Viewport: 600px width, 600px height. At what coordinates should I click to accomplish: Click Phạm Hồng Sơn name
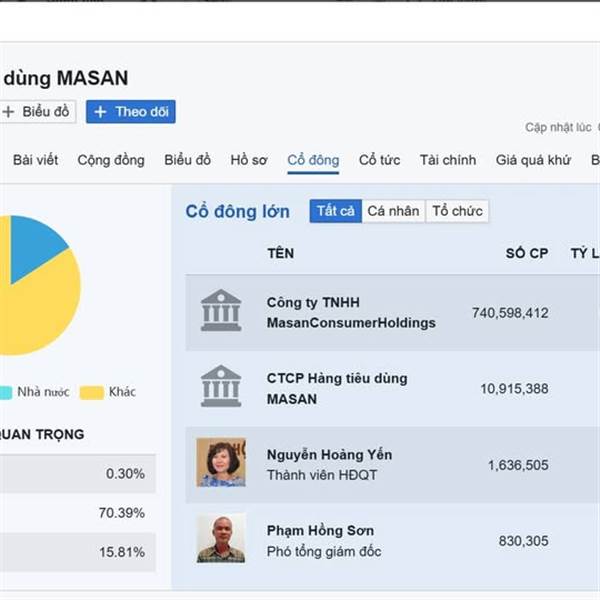(x=320, y=530)
